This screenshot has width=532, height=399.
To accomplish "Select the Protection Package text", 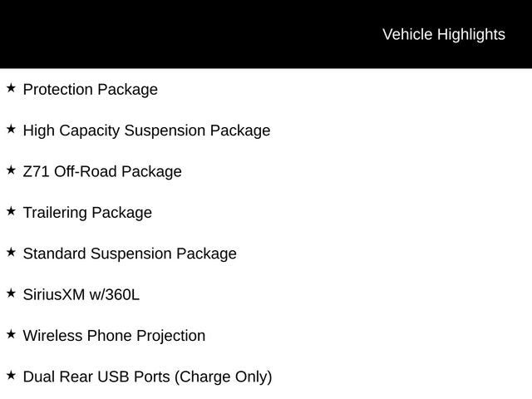I will coord(90,89).
